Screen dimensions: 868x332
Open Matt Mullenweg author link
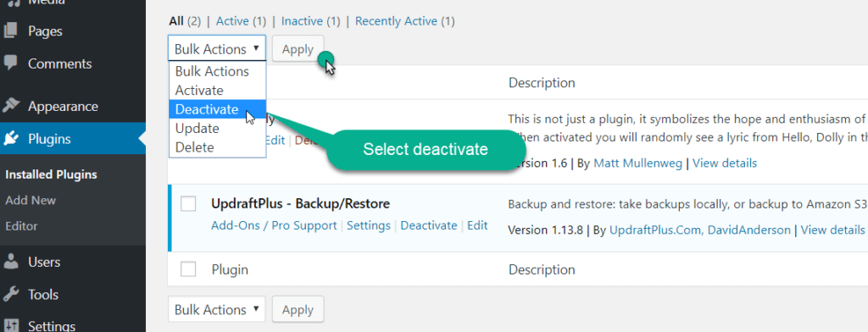tap(637, 163)
